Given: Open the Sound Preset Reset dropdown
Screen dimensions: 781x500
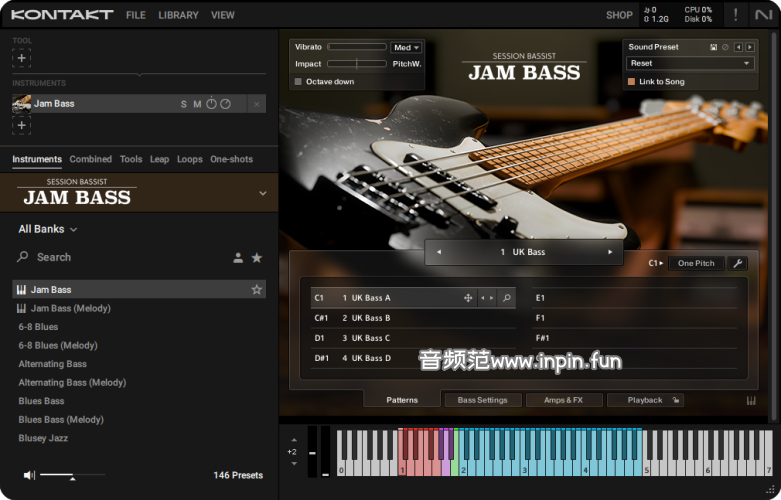Looking at the screenshot, I should tap(690, 63).
